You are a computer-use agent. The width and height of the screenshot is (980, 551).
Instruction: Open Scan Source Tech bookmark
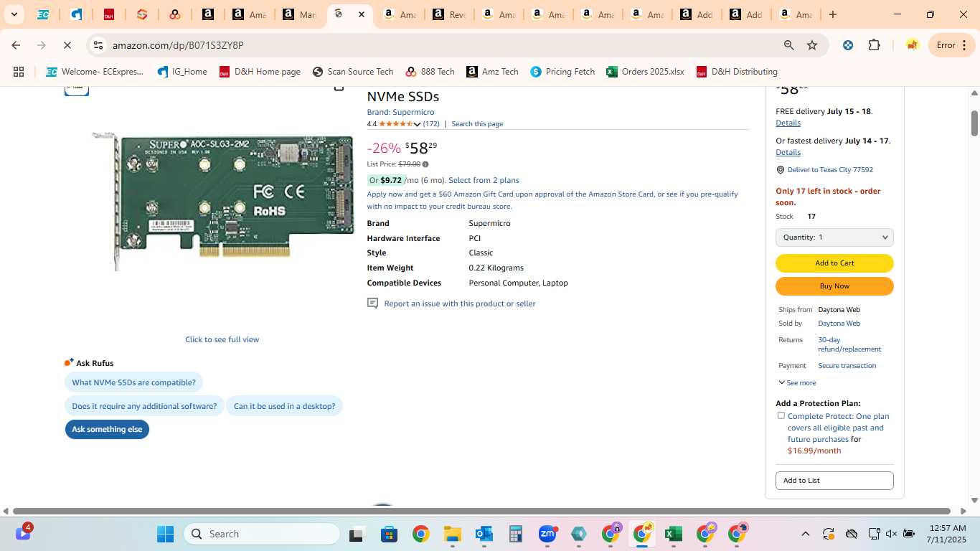(353, 72)
